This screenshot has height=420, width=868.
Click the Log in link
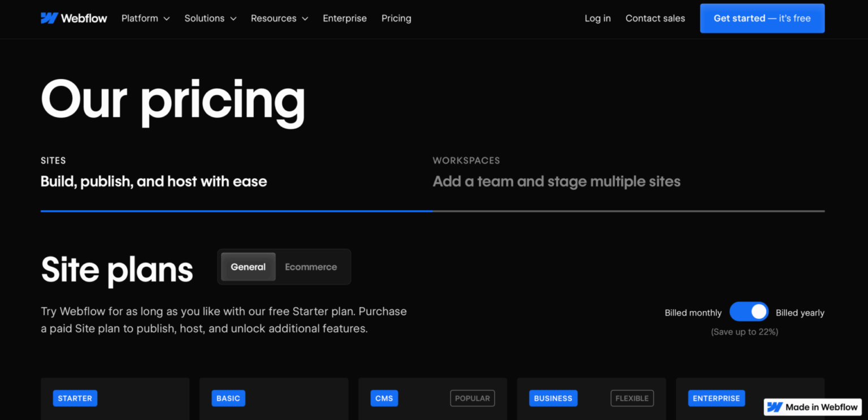[x=598, y=18]
